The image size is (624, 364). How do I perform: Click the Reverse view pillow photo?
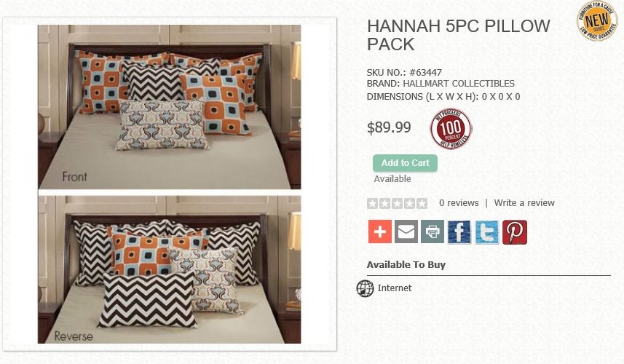(170, 269)
